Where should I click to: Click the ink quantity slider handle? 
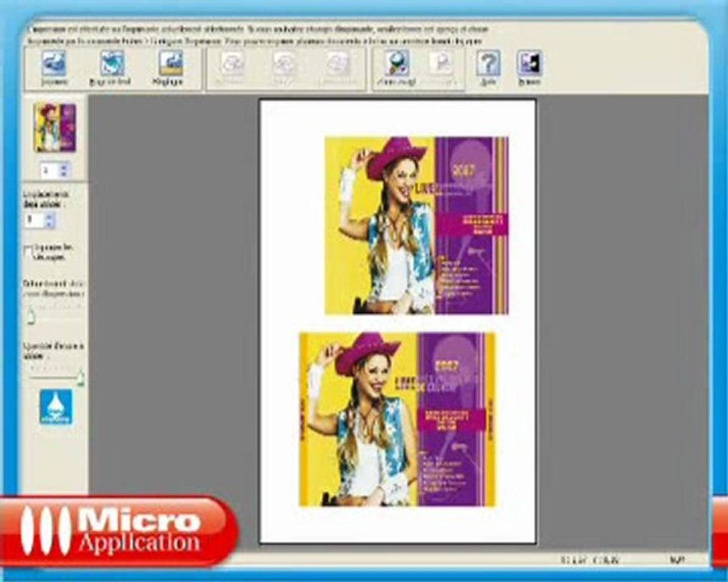pyautogui.click(x=80, y=377)
